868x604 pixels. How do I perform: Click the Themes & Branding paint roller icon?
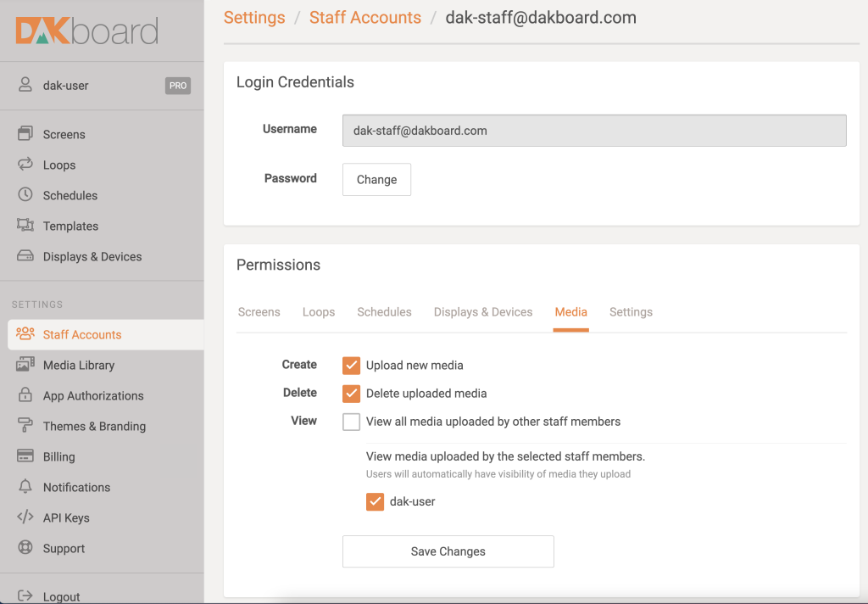tap(25, 425)
